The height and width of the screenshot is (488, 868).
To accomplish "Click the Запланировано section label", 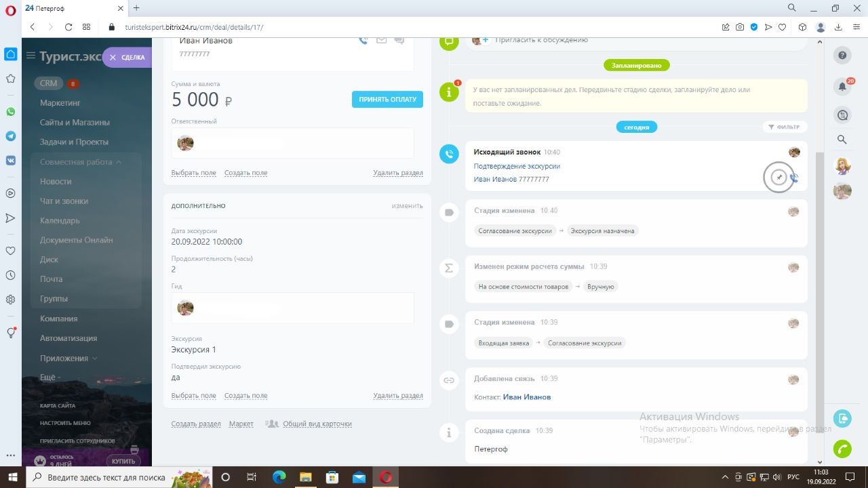I will [x=637, y=65].
